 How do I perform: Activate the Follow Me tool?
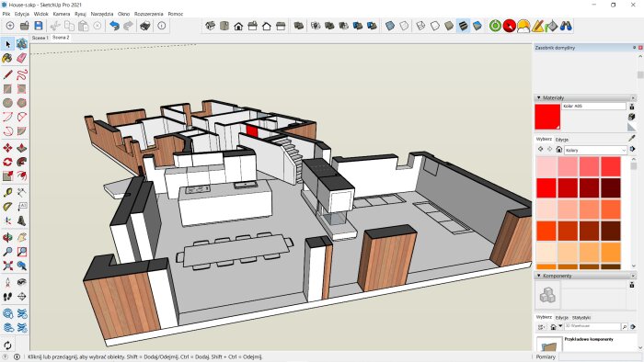click(22, 162)
